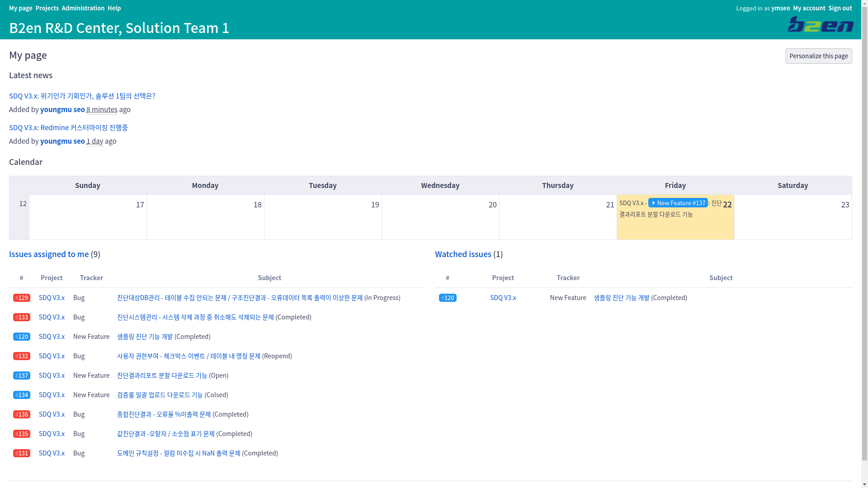This screenshot has width=868, height=488.
Task: Open issue badge #133
Action: click(22, 317)
